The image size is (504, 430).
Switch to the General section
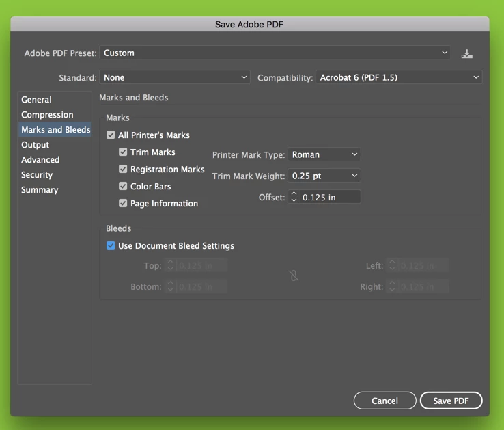(55, 99)
